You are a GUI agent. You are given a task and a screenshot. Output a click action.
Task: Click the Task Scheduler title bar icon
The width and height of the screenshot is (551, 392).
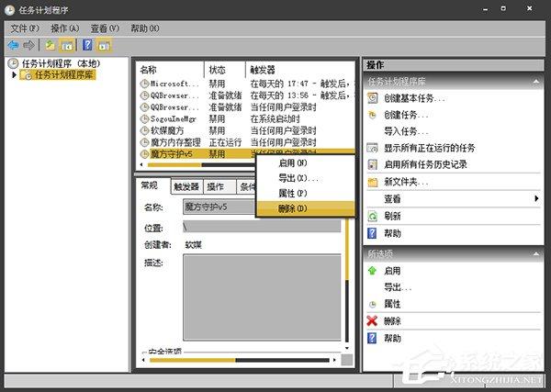[9, 9]
